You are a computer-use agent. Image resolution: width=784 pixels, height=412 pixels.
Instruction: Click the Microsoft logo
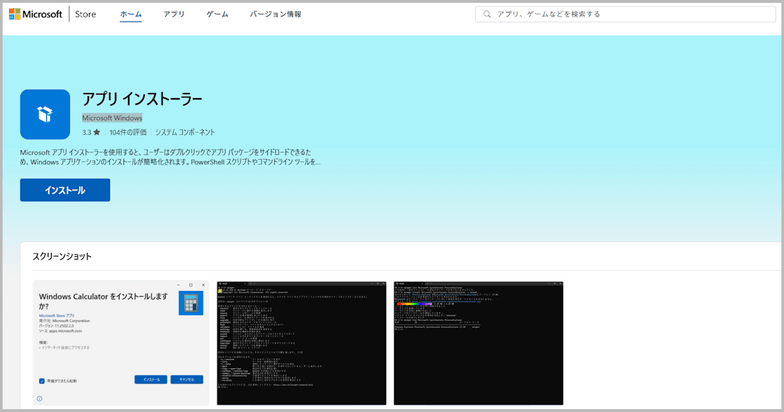coord(36,14)
